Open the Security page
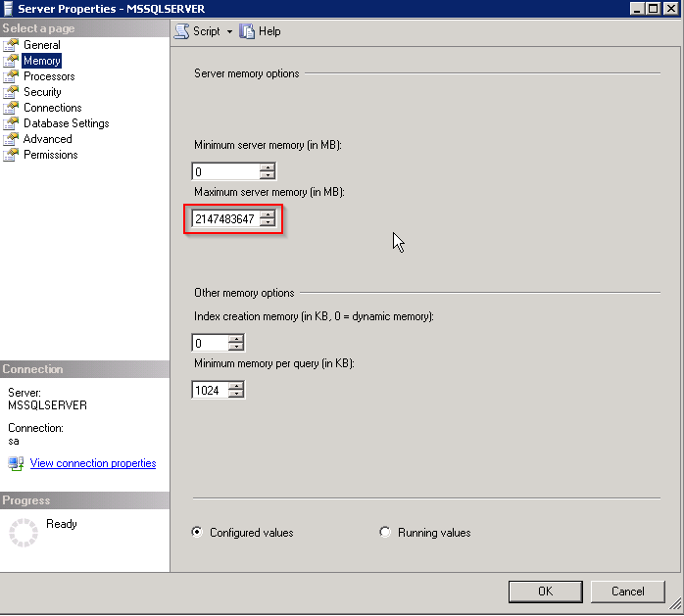 click(42, 92)
